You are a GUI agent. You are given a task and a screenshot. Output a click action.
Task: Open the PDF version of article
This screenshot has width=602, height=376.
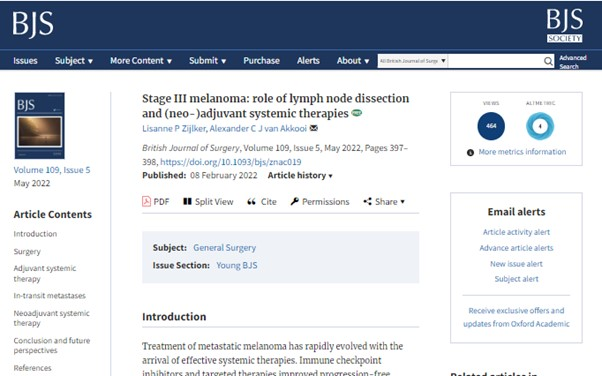[155, 202]
